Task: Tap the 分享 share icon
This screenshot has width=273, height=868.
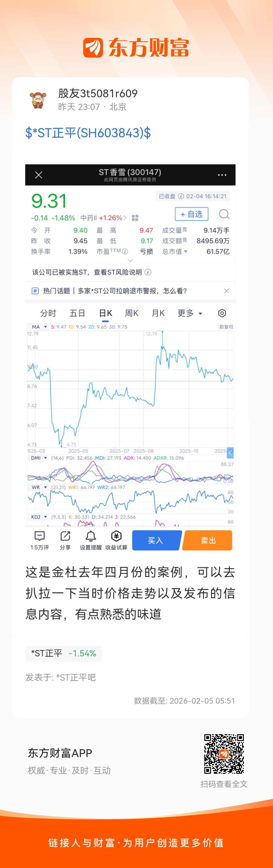Action: pyautogui.click(x=65, y=536)
